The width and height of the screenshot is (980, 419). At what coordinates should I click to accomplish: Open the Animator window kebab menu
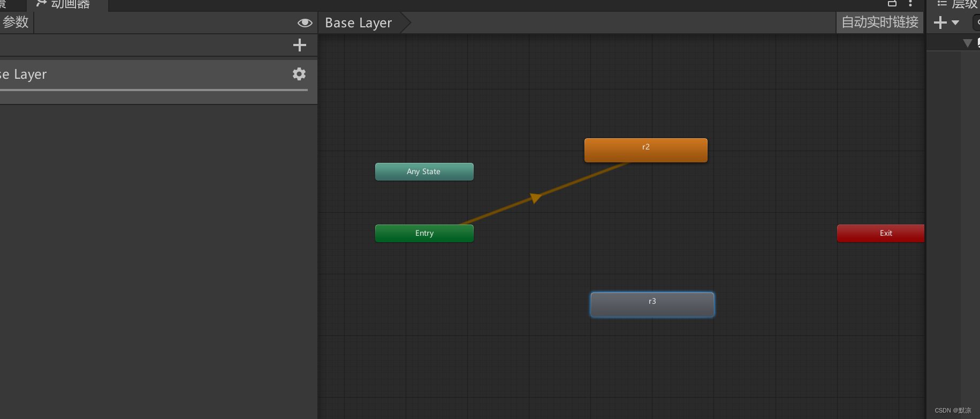(x=910, y=4)
